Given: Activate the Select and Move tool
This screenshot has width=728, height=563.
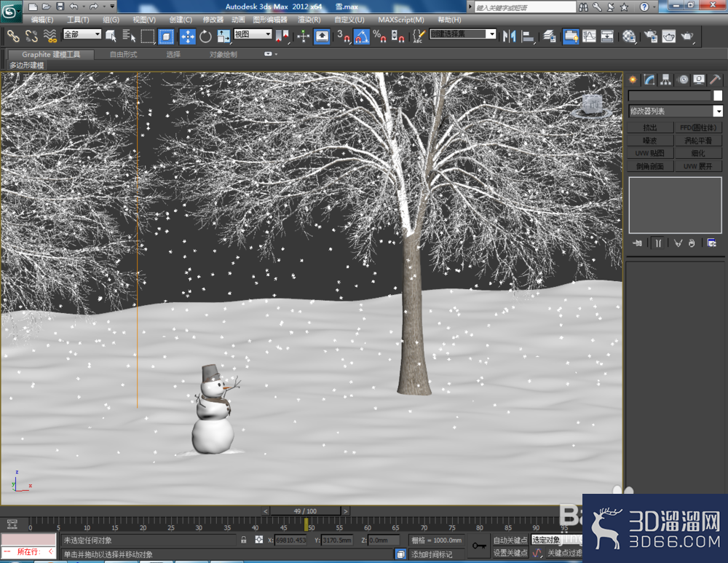Looking at the screenshot, I should tap(188, 36).
